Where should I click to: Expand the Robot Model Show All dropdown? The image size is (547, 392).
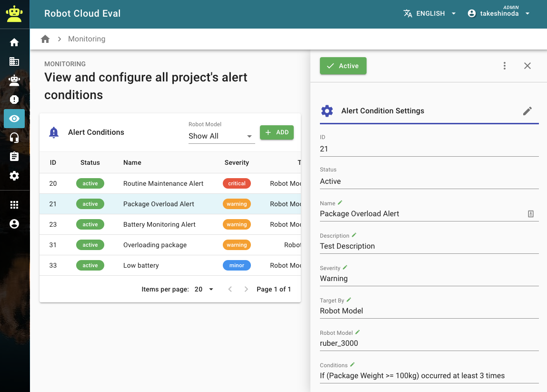tap(221, 136)
